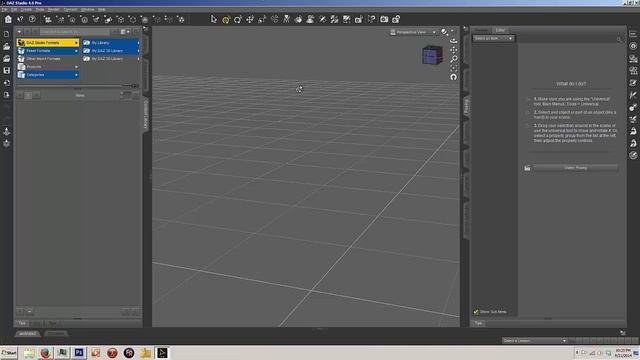Expand the DAZ Studio Formats arrow
The height and width of the screenshot is (360, 640).
coord(76,42)
